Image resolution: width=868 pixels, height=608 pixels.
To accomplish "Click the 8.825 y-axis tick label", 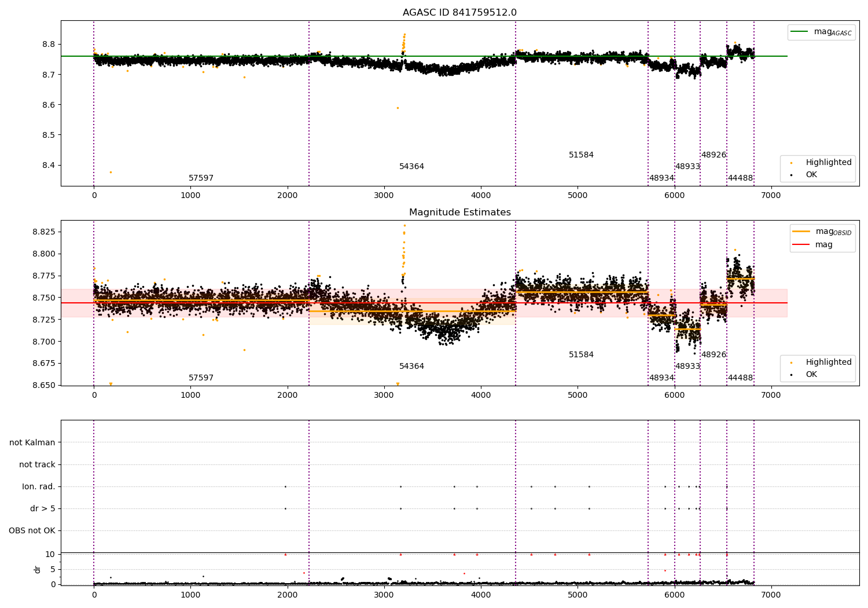I will coord(44,232).
